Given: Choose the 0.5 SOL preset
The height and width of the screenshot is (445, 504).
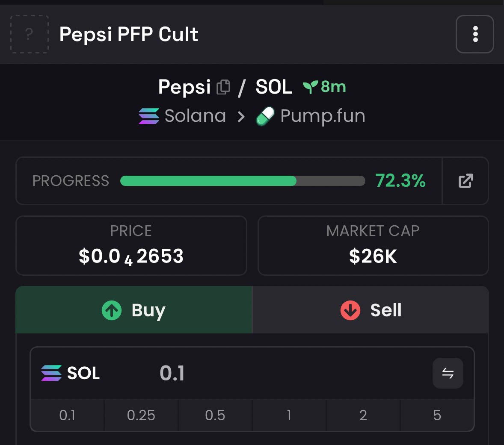Looking at the screenshot, I should pyautogui.click(x=215, y=415).
